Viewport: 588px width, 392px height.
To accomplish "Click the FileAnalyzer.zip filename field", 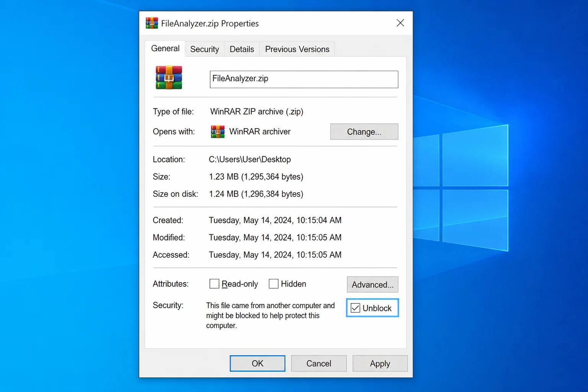I will click(304, 79).
